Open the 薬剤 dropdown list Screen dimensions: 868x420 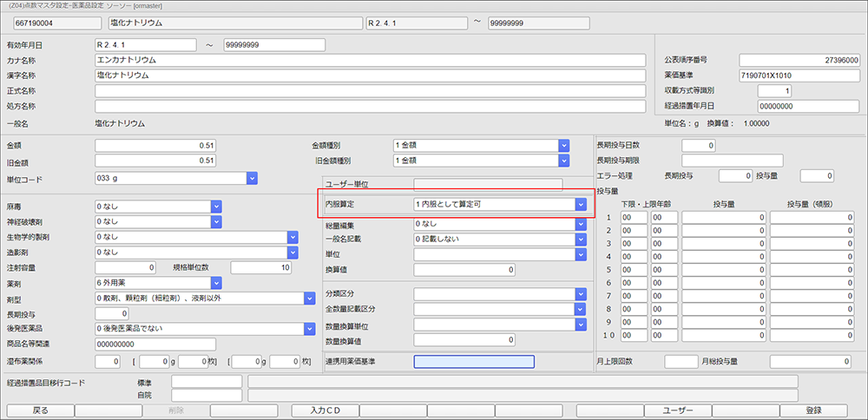[216, 283]
